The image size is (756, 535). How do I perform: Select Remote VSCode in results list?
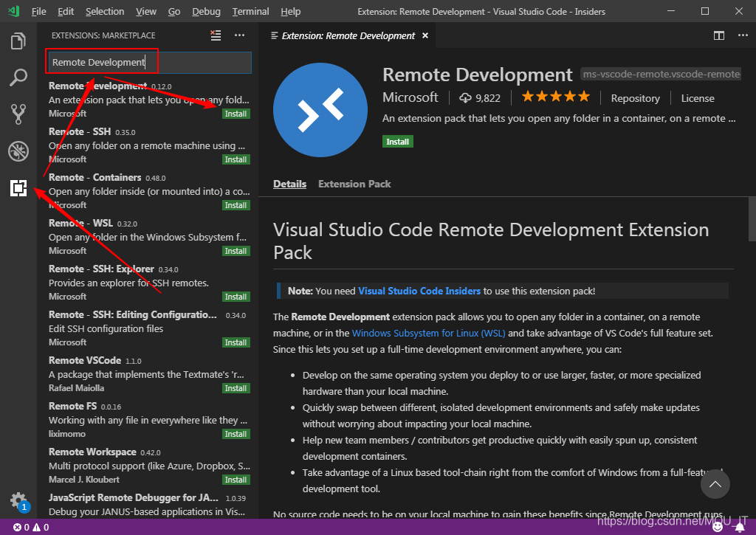(148, 374)
